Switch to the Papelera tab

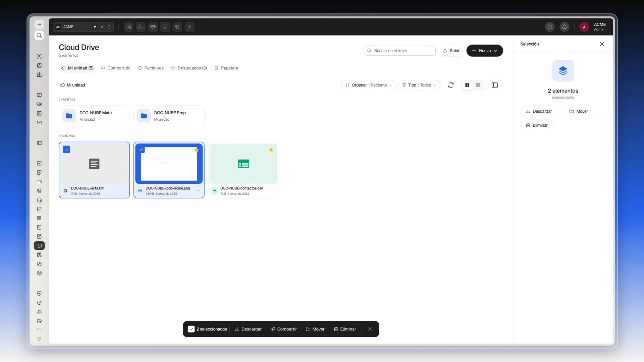point(226,68)
